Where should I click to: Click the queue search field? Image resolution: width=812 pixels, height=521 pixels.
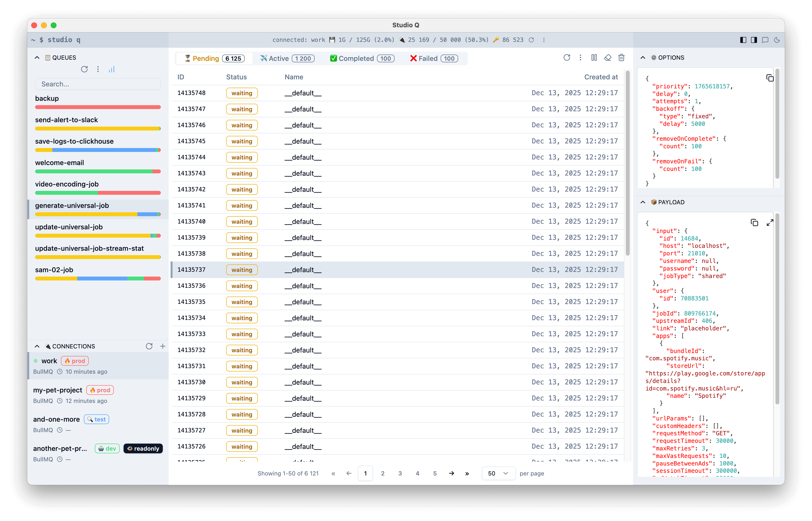click(98, 84)
